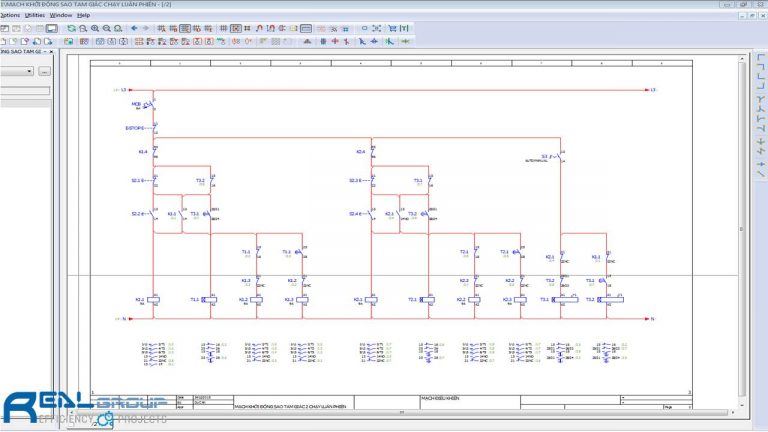Go forward with the right arrow icon
The height and width of the screenshot is (432, 768).
point(145,28)
